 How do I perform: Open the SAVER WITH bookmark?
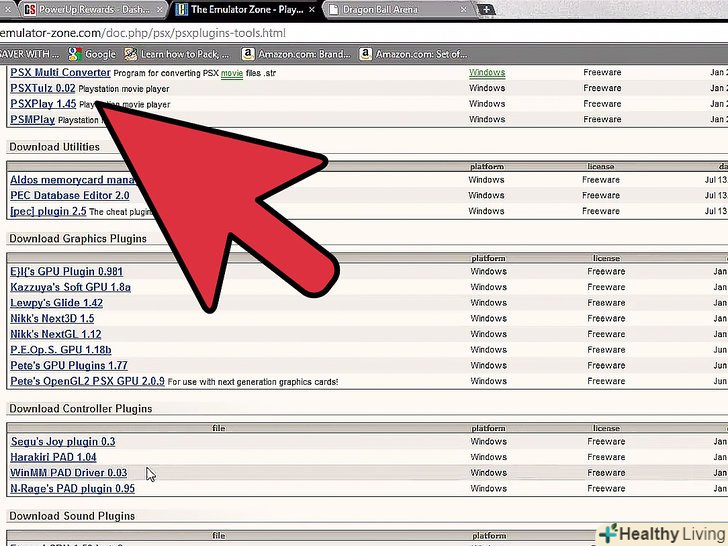[x=30, y=54]
